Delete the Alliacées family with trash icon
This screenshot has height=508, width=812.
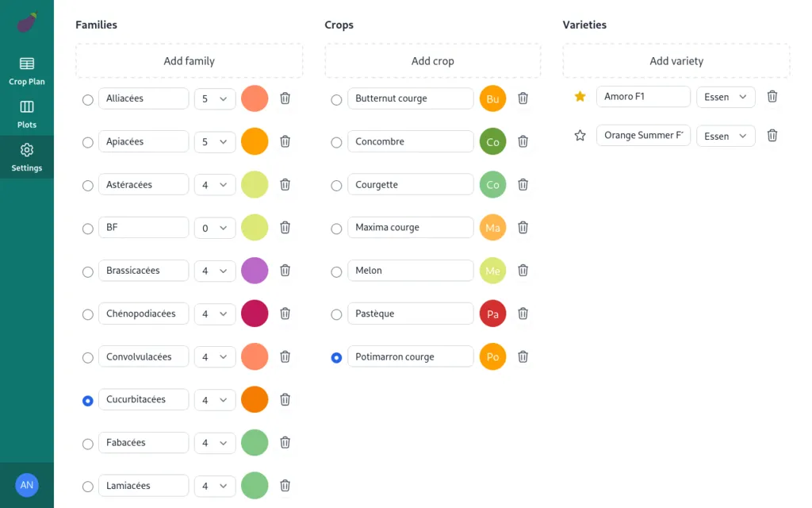pyautogui.click(x=285, y=98)
